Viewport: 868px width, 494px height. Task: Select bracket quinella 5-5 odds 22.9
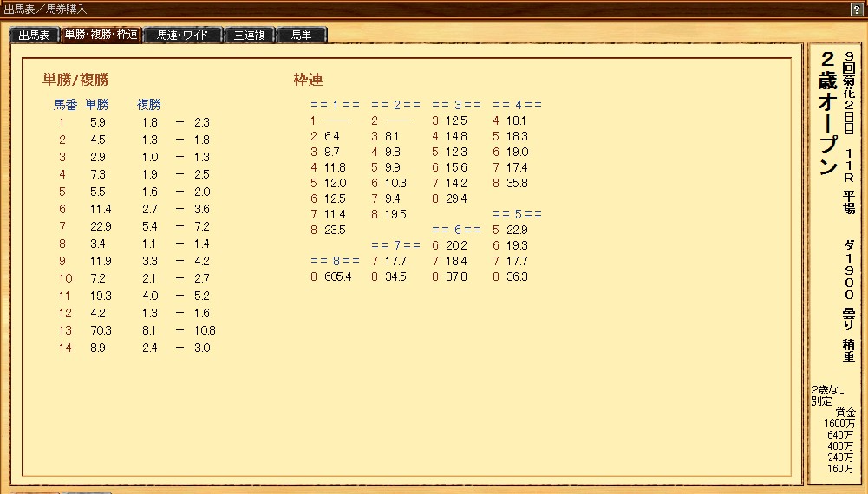518,230
